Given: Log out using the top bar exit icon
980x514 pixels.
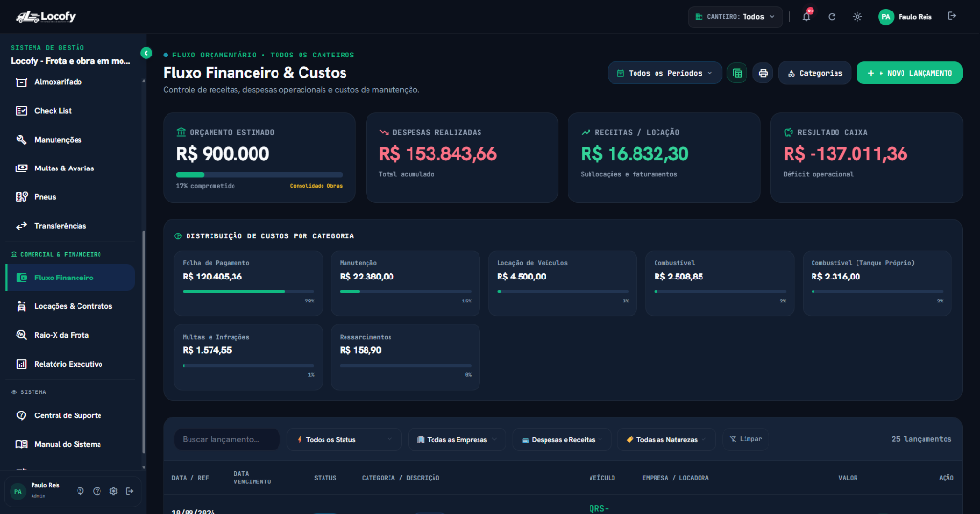Looking at the screenshot, I should [x=952, y=16].
